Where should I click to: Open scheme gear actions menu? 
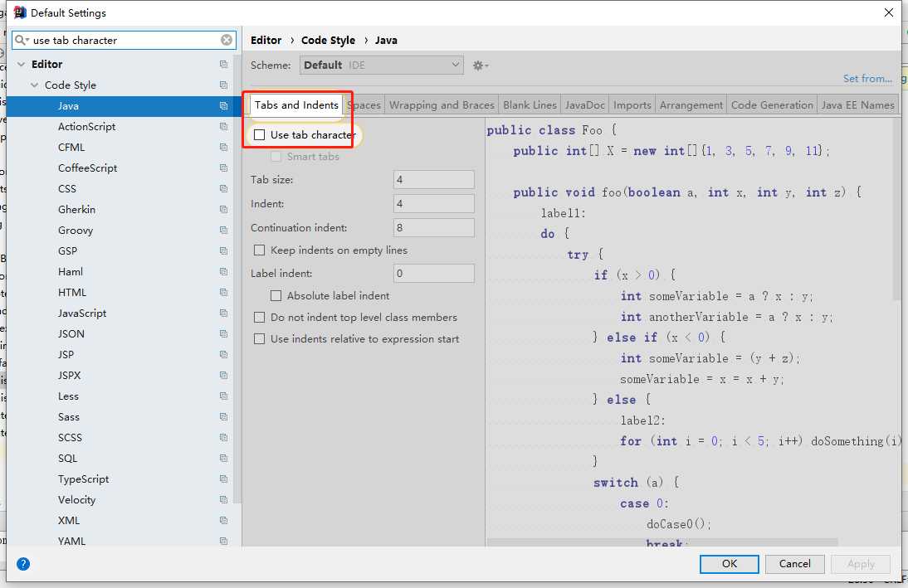pyautogui.click(x=480, y=66)
